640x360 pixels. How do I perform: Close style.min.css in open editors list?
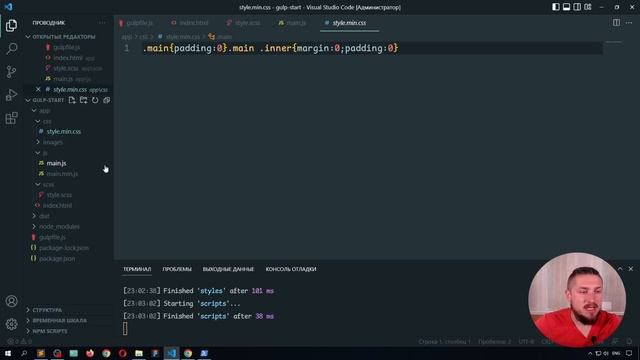coord(38,89)
